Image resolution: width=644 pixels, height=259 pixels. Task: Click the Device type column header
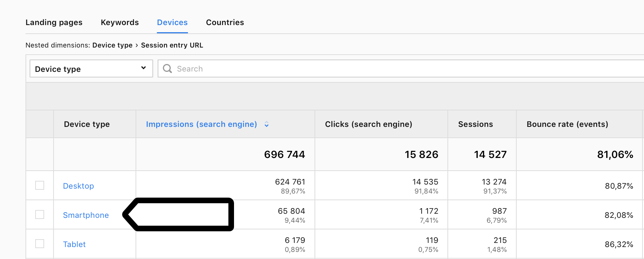pyautogui.click(x=87, y=124)
